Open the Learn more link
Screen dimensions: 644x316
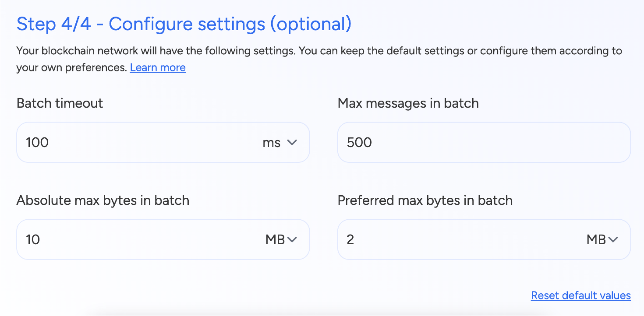point(157,67)
